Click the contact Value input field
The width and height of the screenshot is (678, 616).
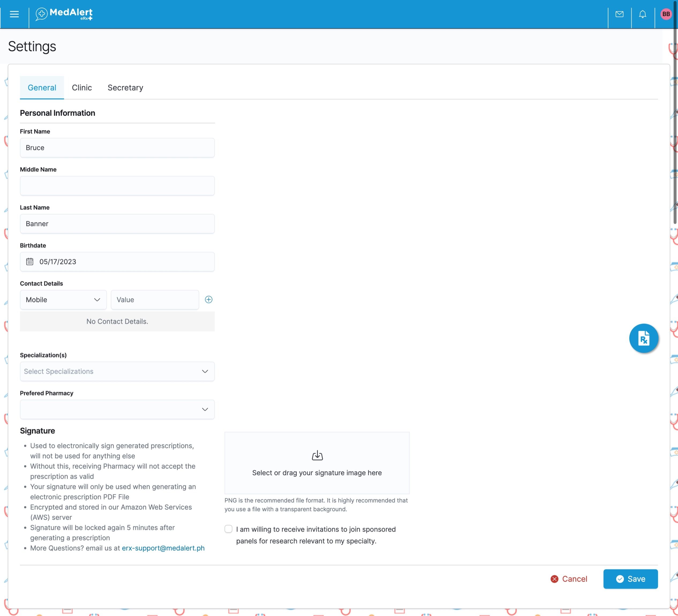(155, 299)
